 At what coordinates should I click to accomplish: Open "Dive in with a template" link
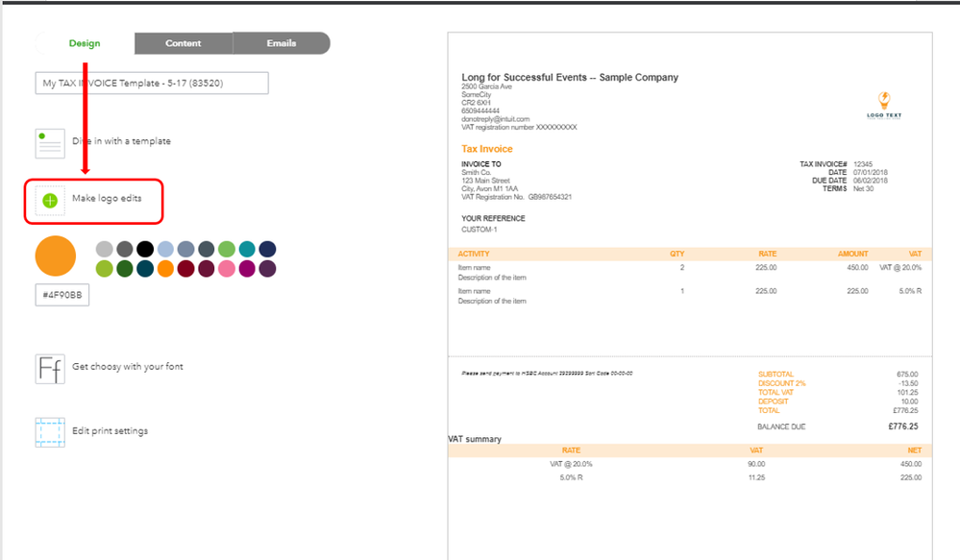click(x=122, y=141)
